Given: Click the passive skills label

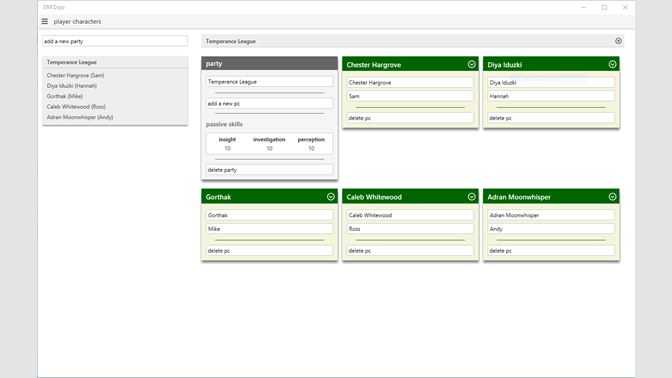Looking at the screenshot, I should click(224, 124).
